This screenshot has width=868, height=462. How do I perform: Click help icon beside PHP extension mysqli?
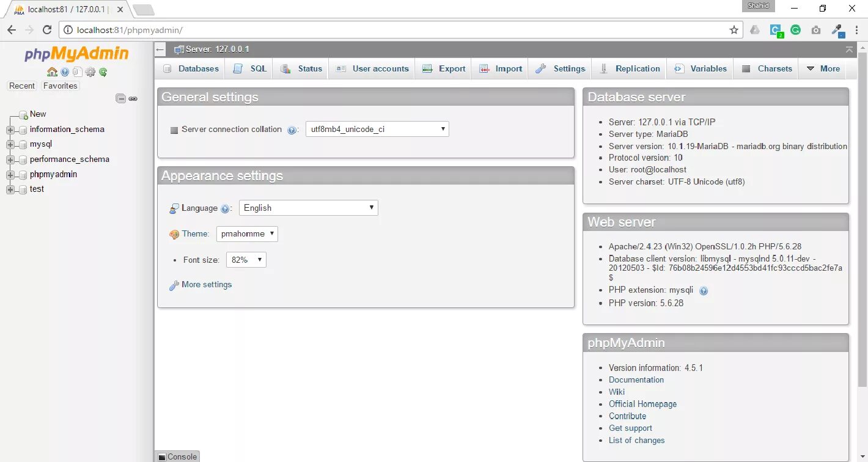(704, 291)
